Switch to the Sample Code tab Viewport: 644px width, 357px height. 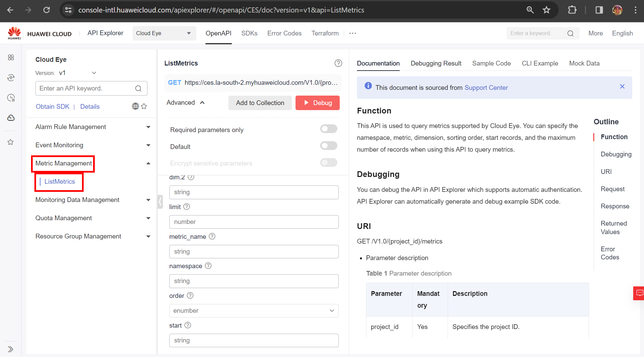point(491,63)
